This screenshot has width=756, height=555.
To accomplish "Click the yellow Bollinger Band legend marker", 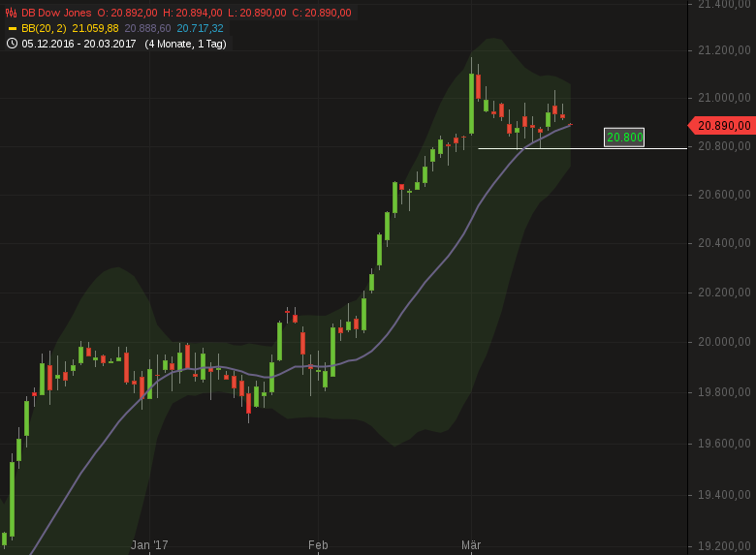I will (x=13, y=29).
